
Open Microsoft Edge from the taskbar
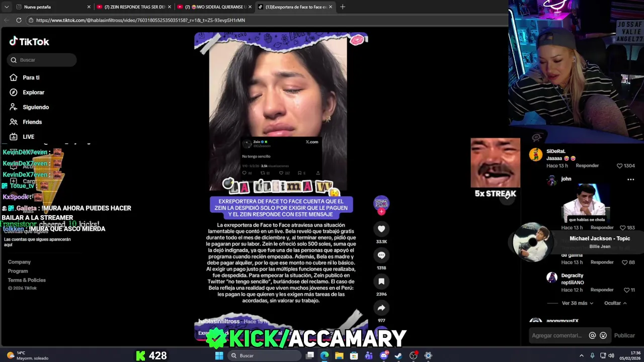click(x=325, y=355)
